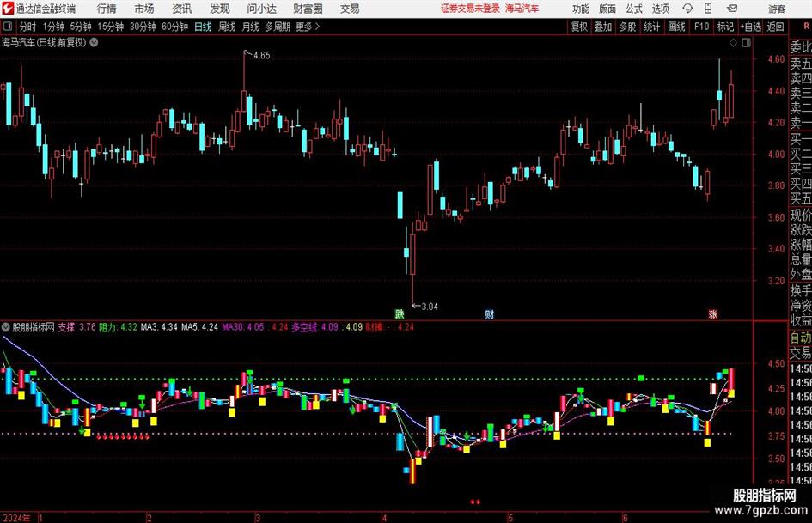Toggle the right info panel icon
Image resolution: width=812 pixels, height=523 pixels.
click(746, 43)
